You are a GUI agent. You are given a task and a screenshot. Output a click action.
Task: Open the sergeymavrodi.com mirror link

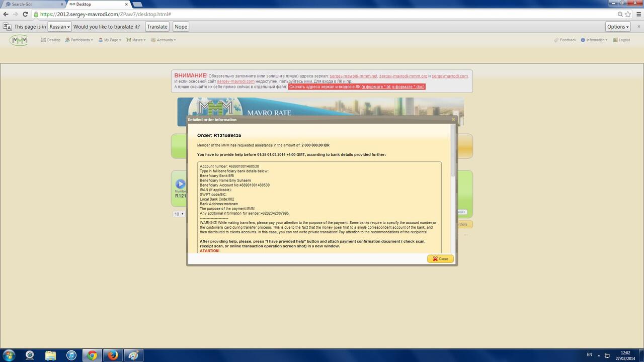pyautogui.click(x=450, y=76)
